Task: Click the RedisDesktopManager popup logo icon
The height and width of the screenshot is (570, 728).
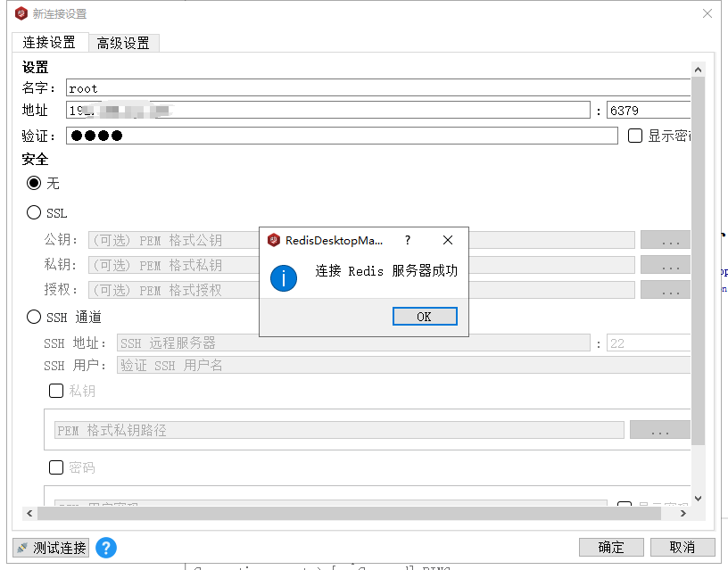Action: [274, 240]
